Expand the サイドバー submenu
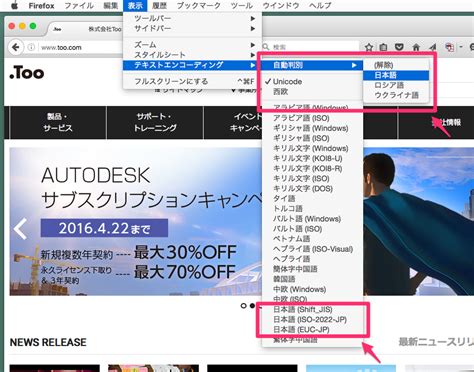 192,28
